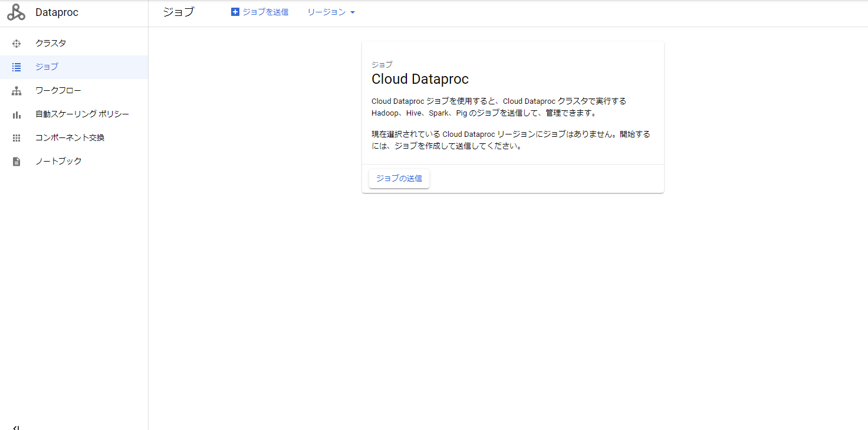Select ジョブ in the sidebar

click(x=74, y=67)
